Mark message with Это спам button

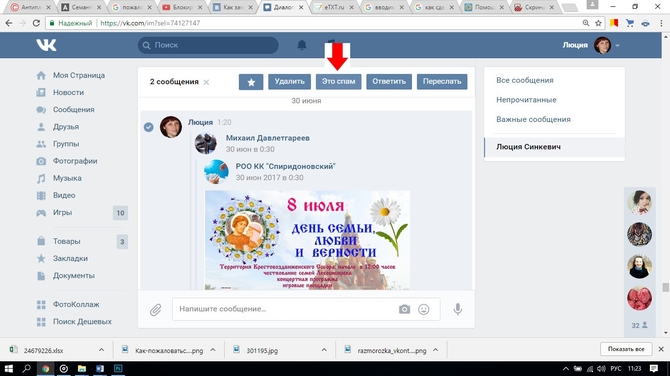(x=338, y=82)
